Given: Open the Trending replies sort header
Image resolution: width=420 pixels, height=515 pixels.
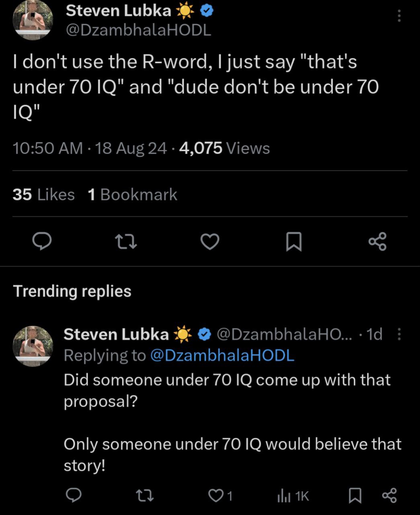Looking at the screenshot, I should (x=72, y=291).
